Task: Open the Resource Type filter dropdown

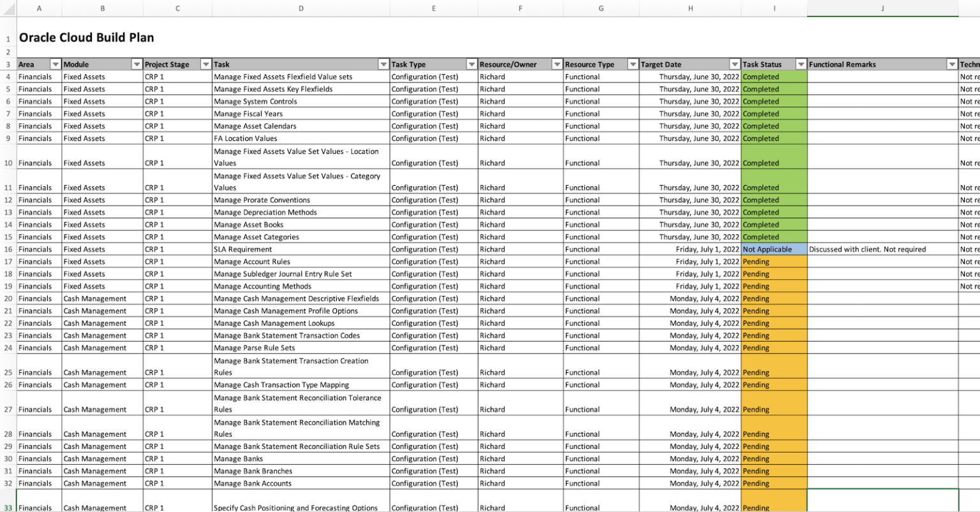Action: (x=633, y=64)
